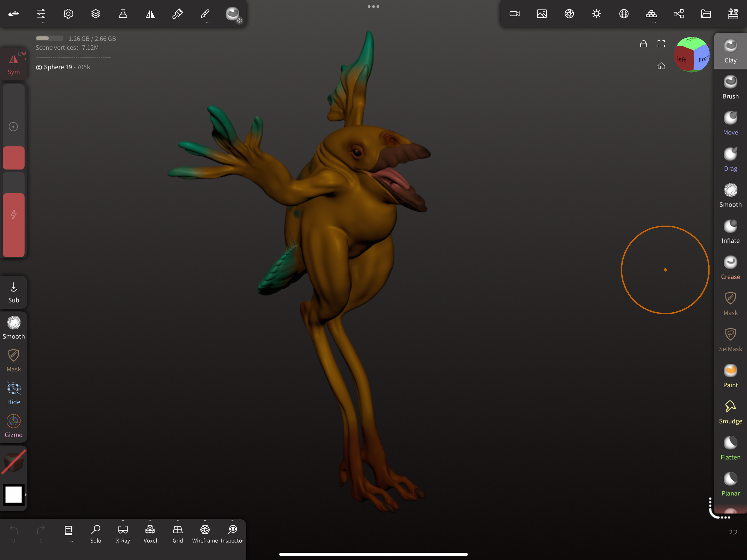The width and height of the screenshot is (747, 560).
Task: Select the Flatten tool
Action: coord(730,448)
